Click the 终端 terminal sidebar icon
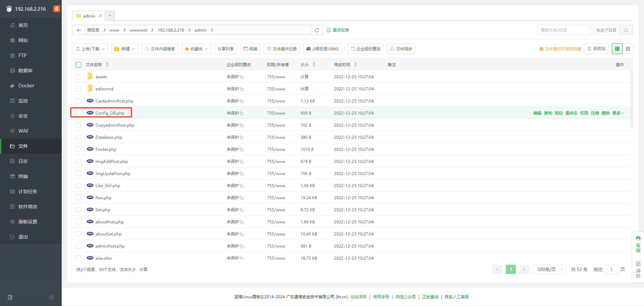Viewport: 644px width, 306px height. (x=12, y=176)
